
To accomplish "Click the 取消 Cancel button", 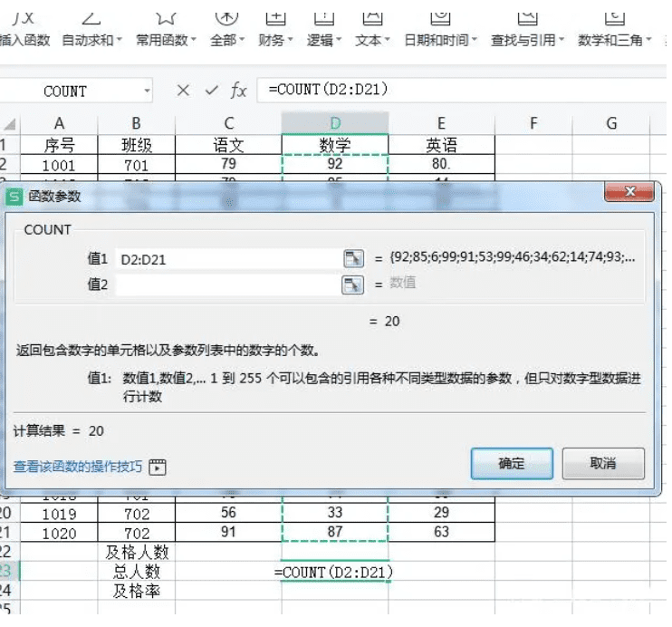I will [x=603, y=464].
